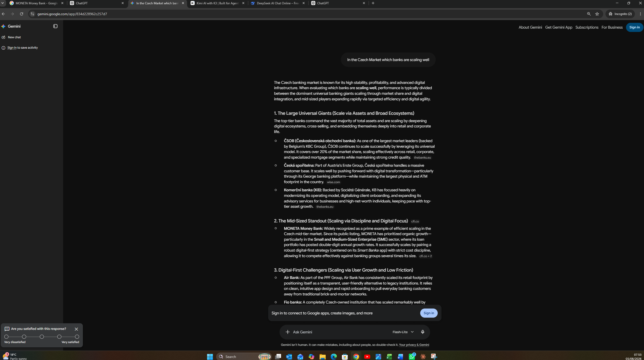Collapse the Gemini sidebar menu icon
The image size is (644, 360).
55,26
